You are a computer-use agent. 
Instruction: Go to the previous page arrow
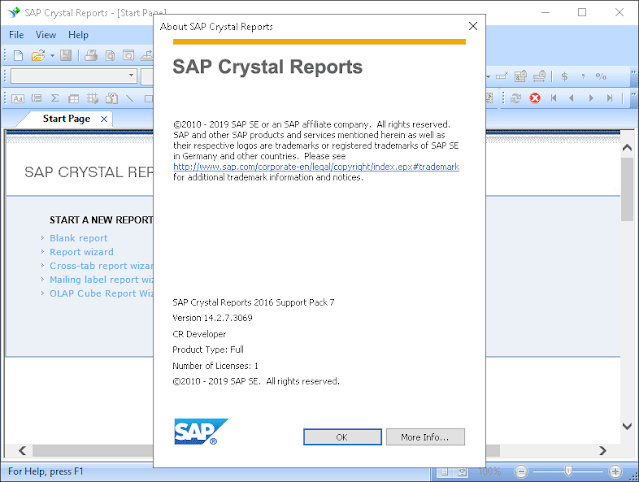(x=571, y=98)
